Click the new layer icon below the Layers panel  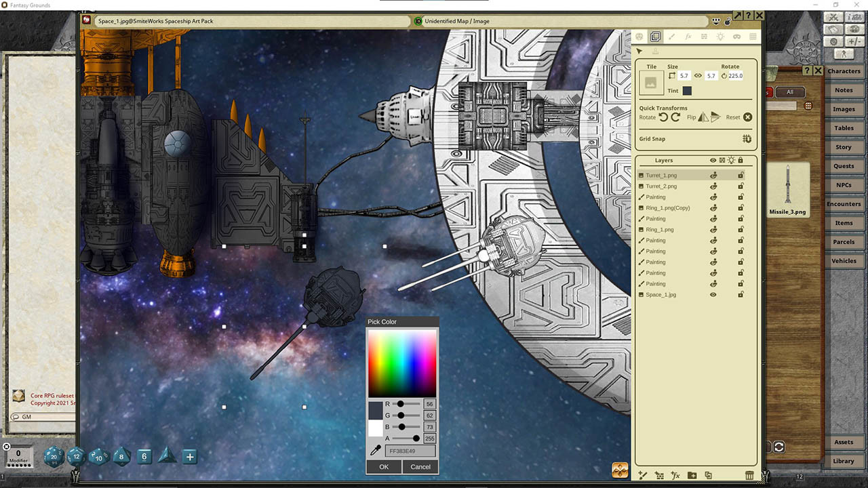pyautogui.click(x=643, y=475)
